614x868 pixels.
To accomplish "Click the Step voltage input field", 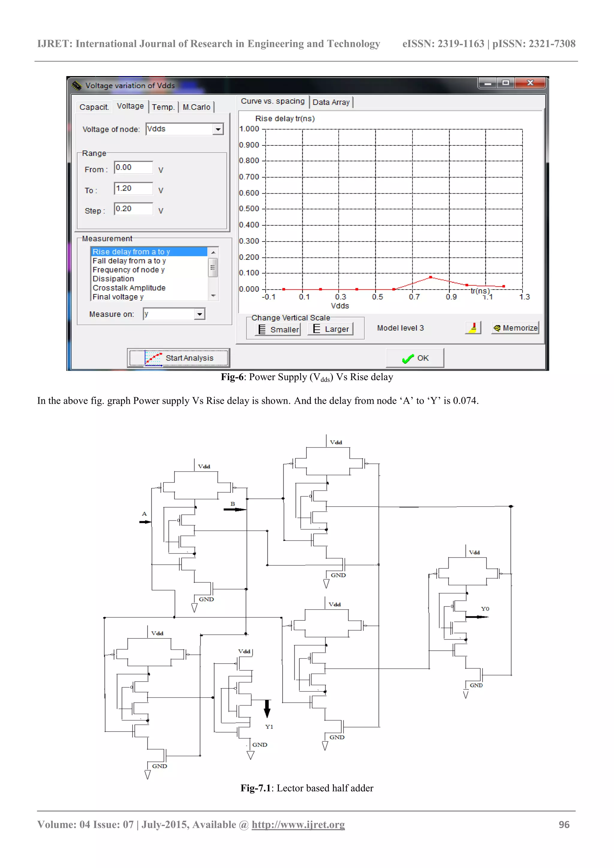I will [x=133, y=209].
